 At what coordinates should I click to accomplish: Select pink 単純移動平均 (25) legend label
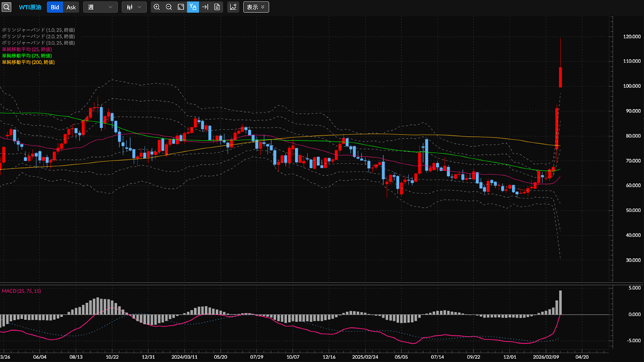[x=27, y=49]
